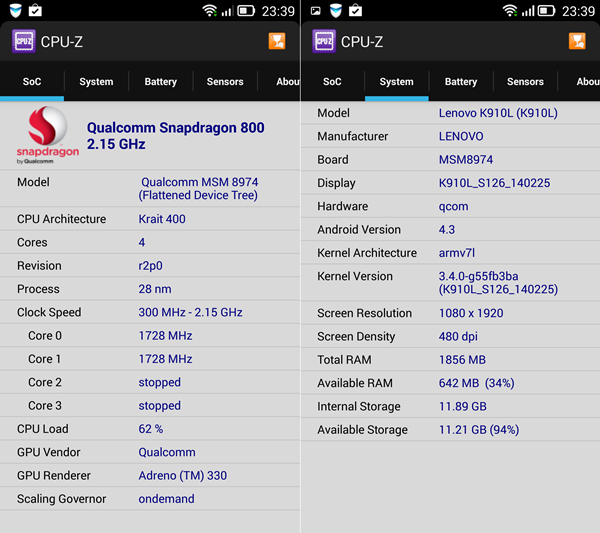This screenshot has height=533, width=600.
Task: Tap Core 2 stopped value
Action: (160, 382)
